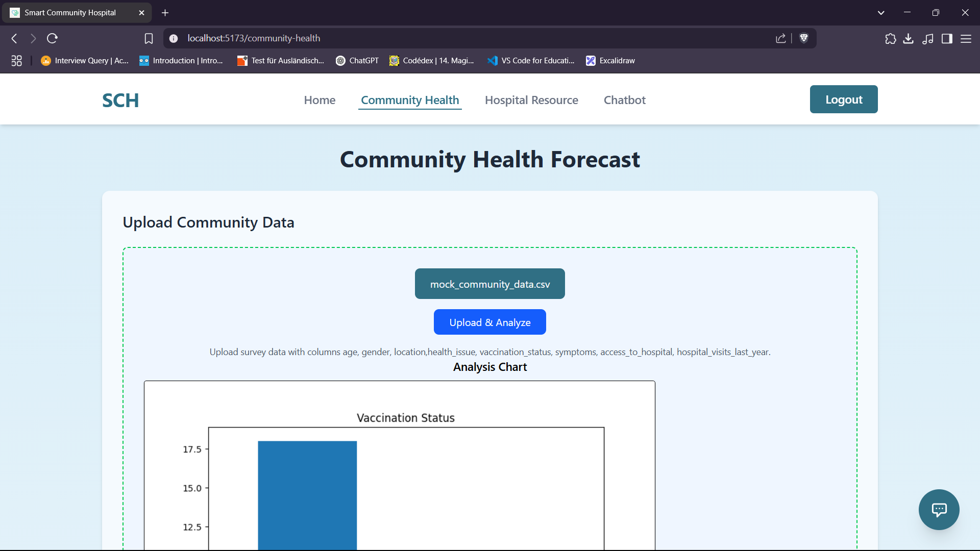980x551 pixels.
Task: Open the tab search chevron dropdown
Action: point(881,12)
